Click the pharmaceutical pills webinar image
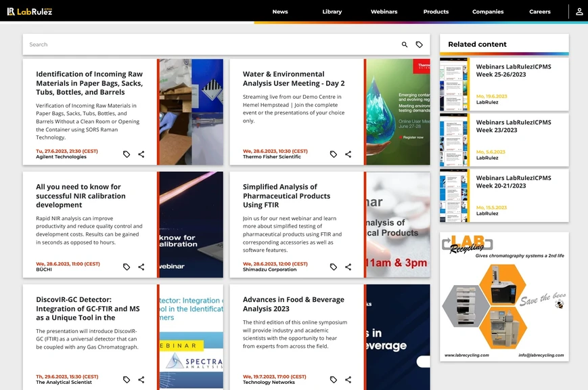588x390 pixels. 399,225
